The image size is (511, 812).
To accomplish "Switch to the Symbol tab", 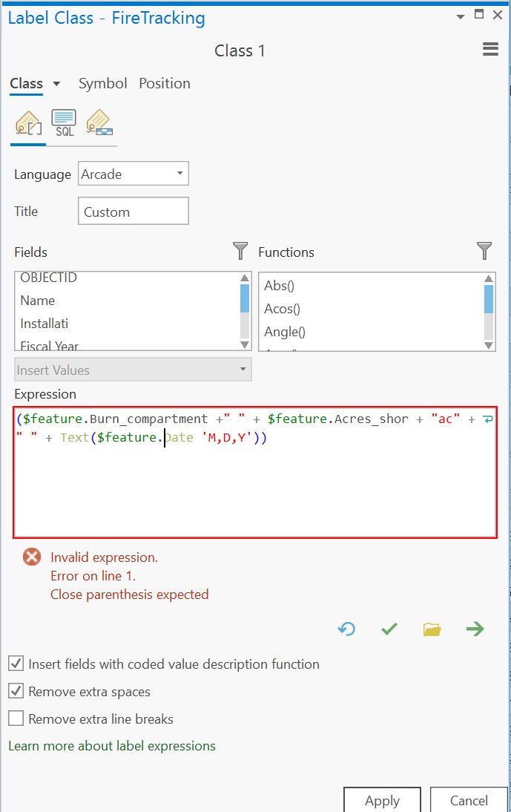I will (x=102, y=83).
